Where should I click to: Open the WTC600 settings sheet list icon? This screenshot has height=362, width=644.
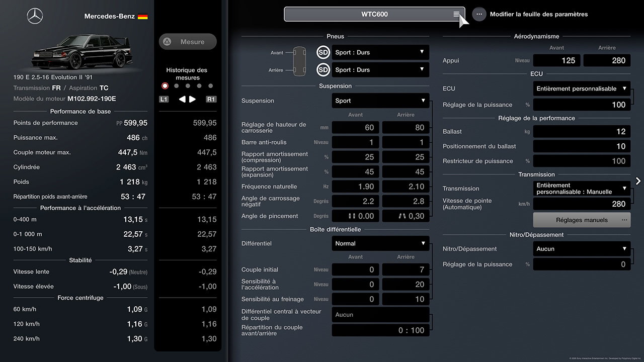pyautogui.click(x=456, y=14)
